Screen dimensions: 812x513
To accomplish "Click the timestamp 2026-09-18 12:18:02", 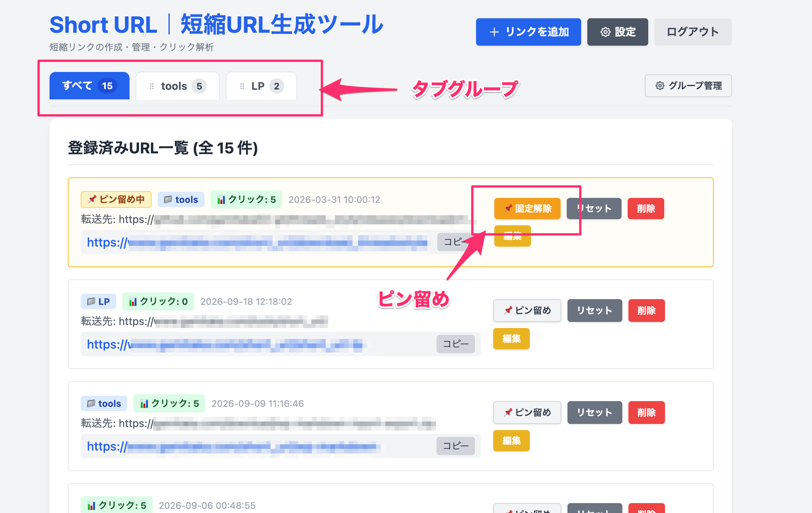I will pyautogui.click(x=246, y=302).
